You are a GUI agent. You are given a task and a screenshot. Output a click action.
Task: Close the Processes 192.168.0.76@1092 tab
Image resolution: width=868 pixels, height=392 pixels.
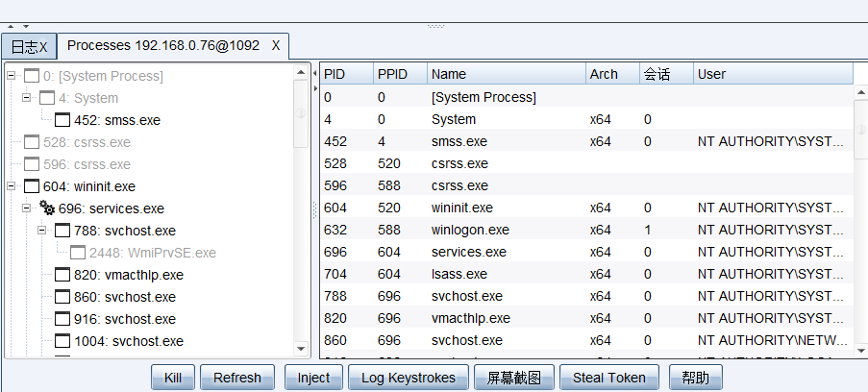coord(276,45)
